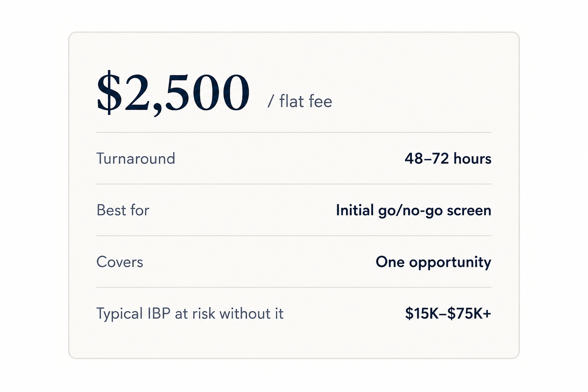Click the 'Best for' row label
The width and height of the screenshot is (588, 392).
click(123, 210)
